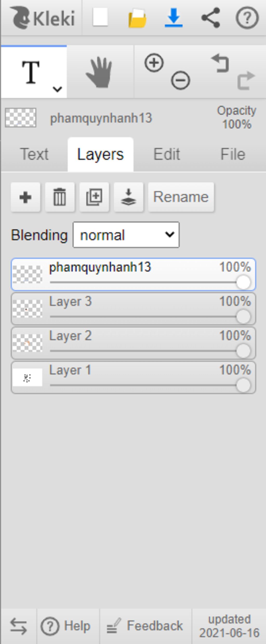Merge layer down with layers icon
This screenshot has height=644, width=266.
(x=128, y=197)
